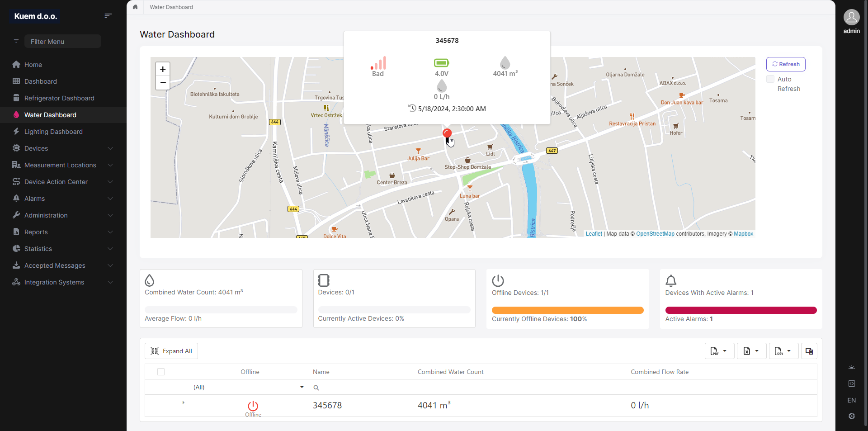Viewport: 868px width, 431px height.
Task: Open Lighting Dashboard
Action: pyautogui.click(x=63, y=132)
